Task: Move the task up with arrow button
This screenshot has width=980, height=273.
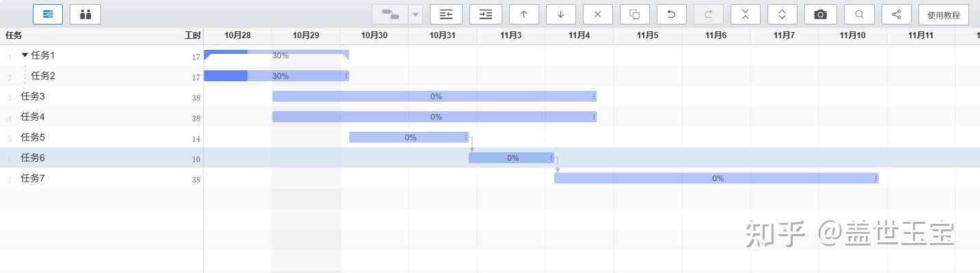Action: pos(524,14)
